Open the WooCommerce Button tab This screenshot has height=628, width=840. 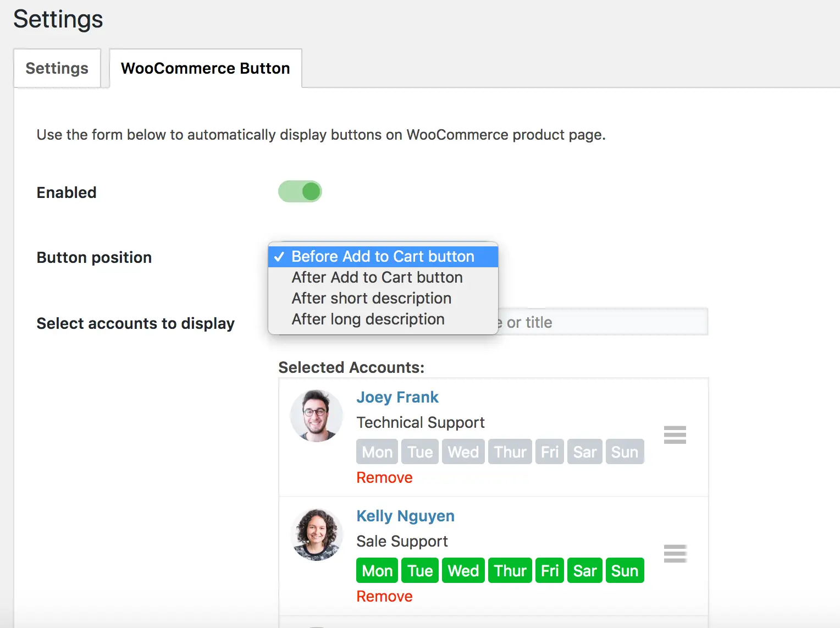tap(206, 68)
